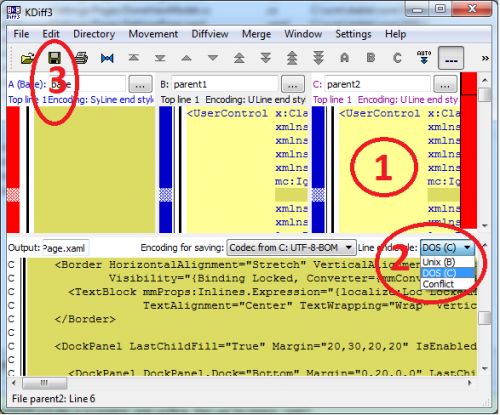The image size is (500, 415).
Task: Choose Conflict line end style option
Action: click(447, 284)
